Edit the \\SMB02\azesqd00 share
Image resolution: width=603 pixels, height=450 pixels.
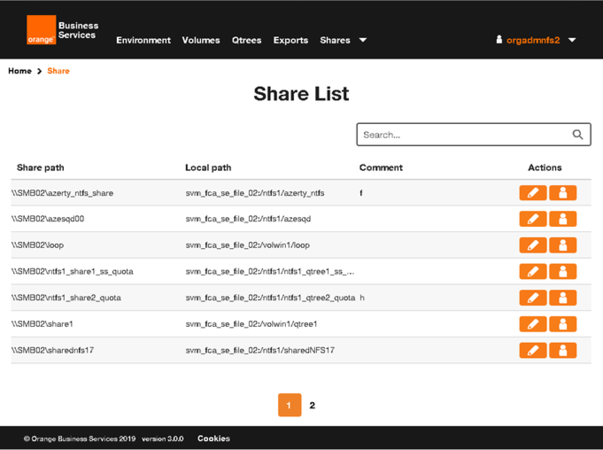533,219
